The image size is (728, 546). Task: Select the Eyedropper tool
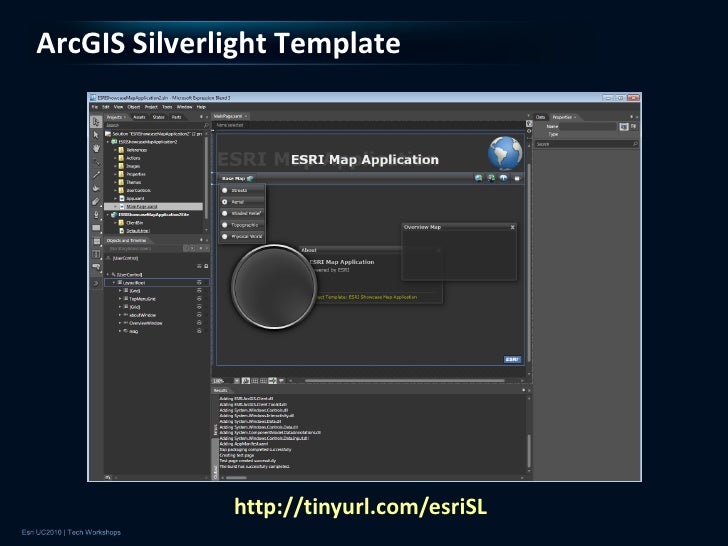pos(96,175)
